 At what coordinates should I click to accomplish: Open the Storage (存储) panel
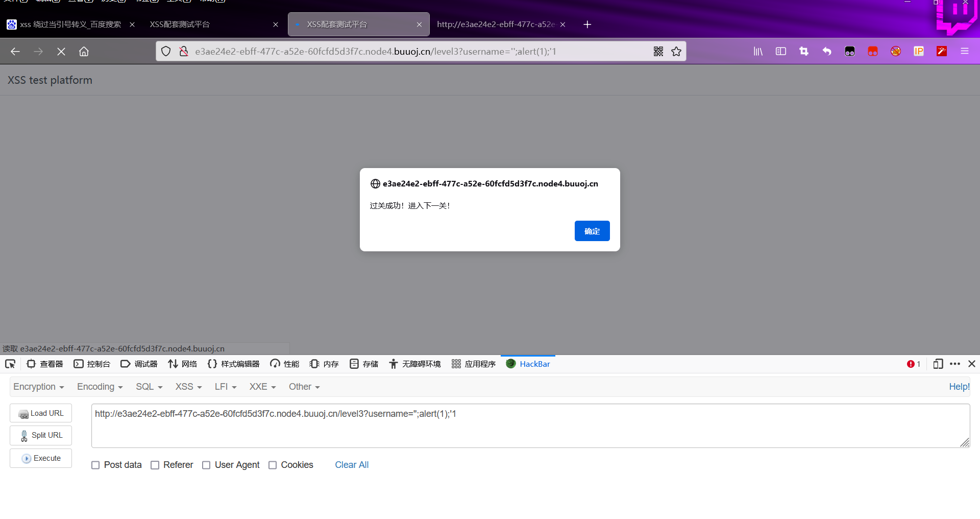363,364
